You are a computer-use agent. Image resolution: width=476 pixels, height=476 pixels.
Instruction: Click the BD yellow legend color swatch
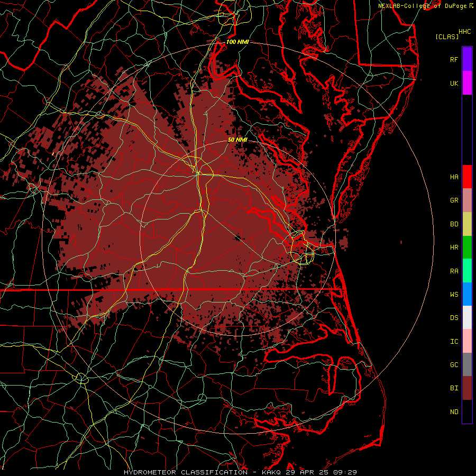point(467,224)
